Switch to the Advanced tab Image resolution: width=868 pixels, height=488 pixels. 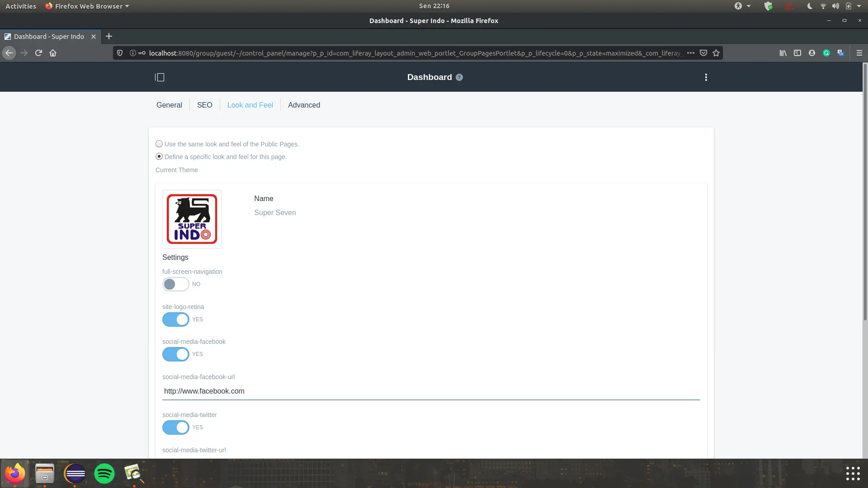304,105
